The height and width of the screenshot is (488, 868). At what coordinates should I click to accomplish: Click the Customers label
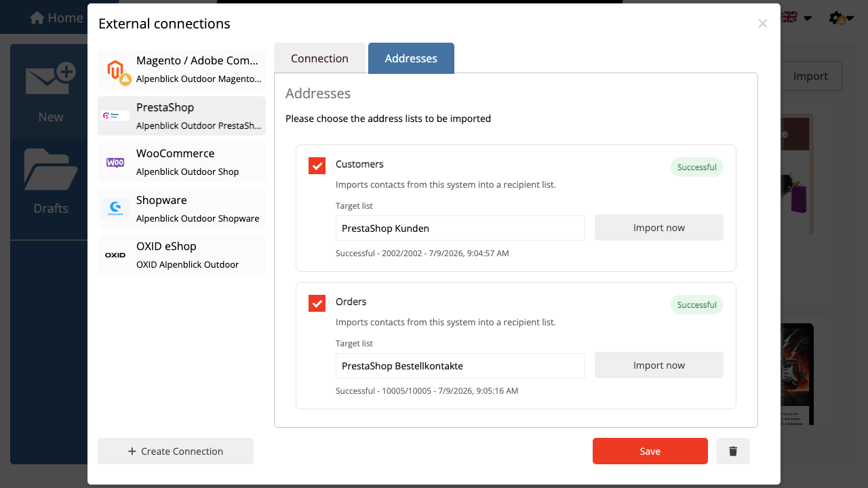click(359, 164)
